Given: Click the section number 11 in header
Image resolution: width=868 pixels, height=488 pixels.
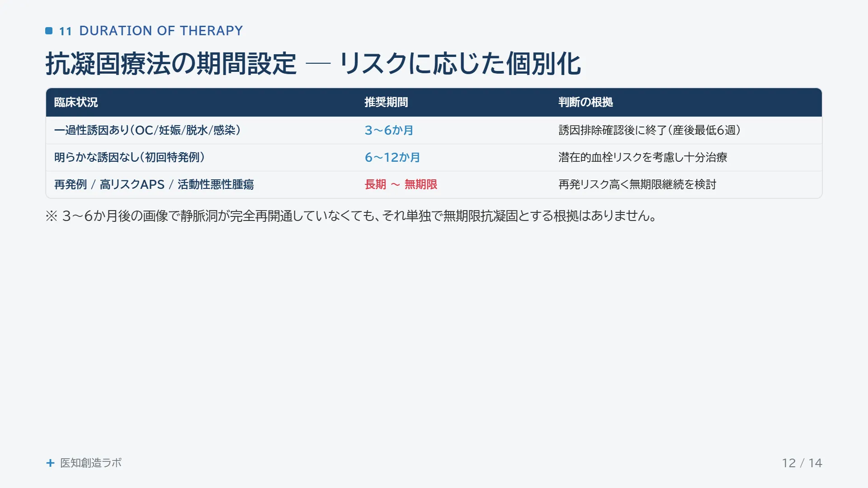Looking at the screenshot, I should click(x=66, y=31).
